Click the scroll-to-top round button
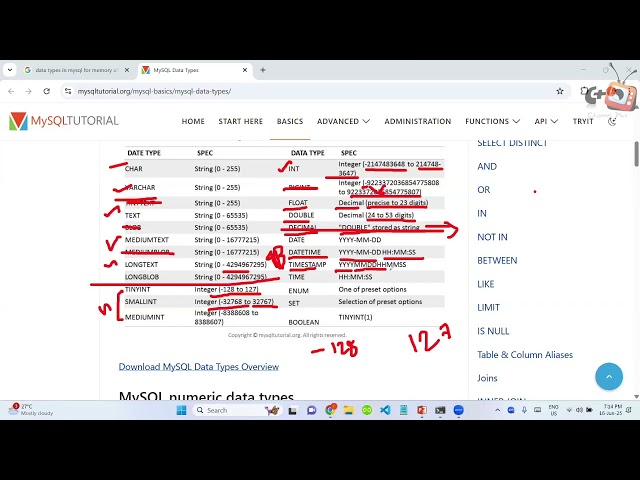Screen dimensions: 640x480 [609, 377]
